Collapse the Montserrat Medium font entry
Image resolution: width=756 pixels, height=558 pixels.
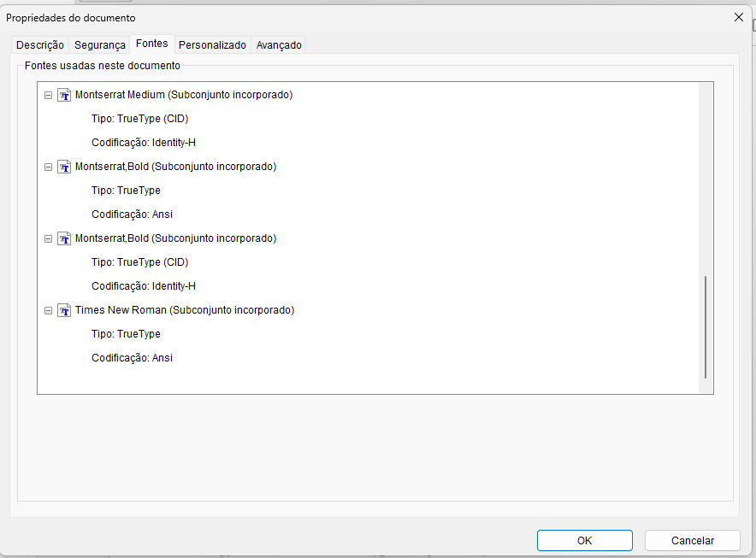click(48, 96)
